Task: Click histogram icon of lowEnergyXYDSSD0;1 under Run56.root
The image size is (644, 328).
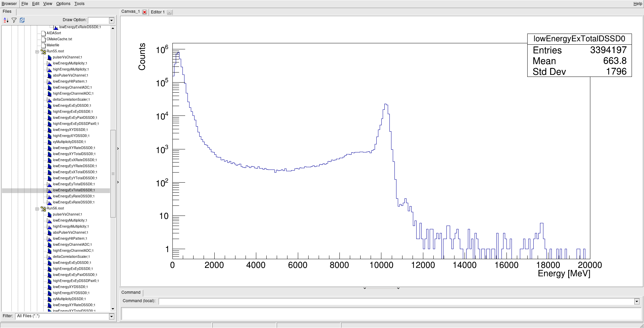Action: [x=49, y=287]
